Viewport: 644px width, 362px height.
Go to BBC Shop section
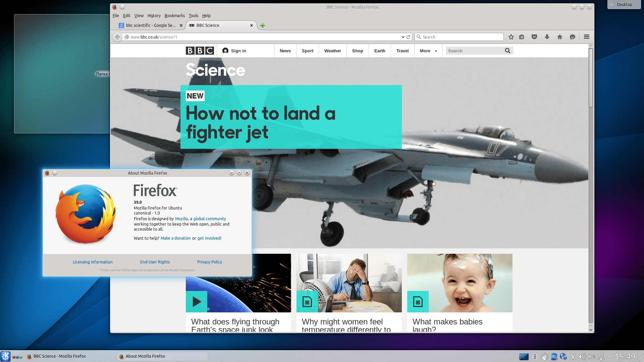tap(358, 51)
